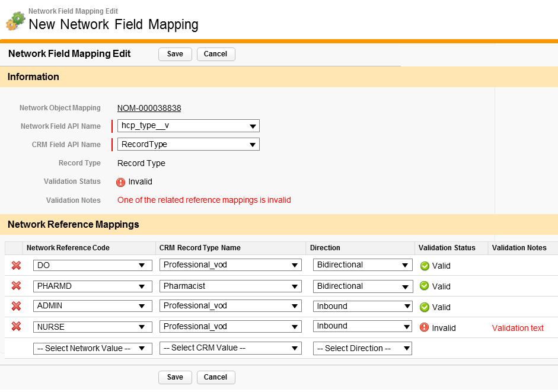Expand the CRM Field API Name dropdown

click(x=188, y=144)
